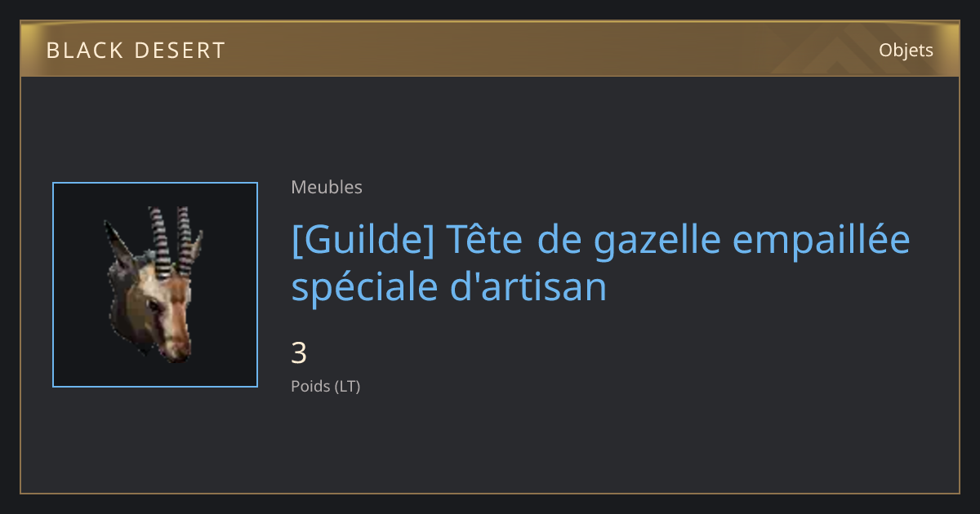The height and width of the screenshot is (514, 980).
Task: Open the Meubles category label
Action: coord(327,187)
